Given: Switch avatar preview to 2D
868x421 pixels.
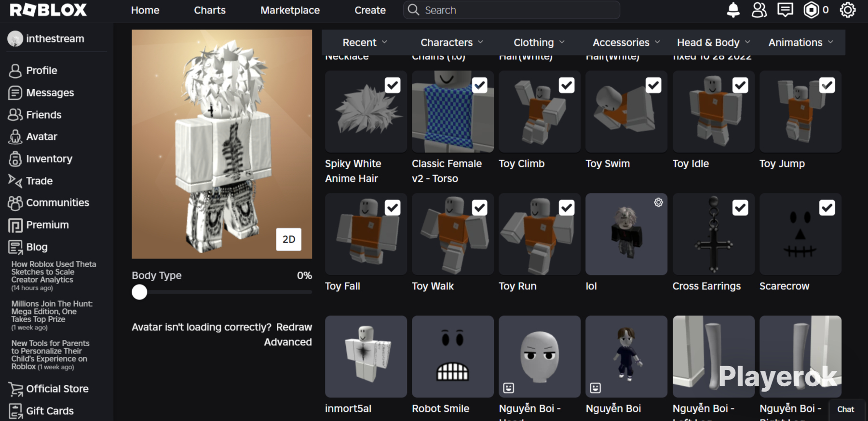Looking at the screenshot, I should 288,239.
